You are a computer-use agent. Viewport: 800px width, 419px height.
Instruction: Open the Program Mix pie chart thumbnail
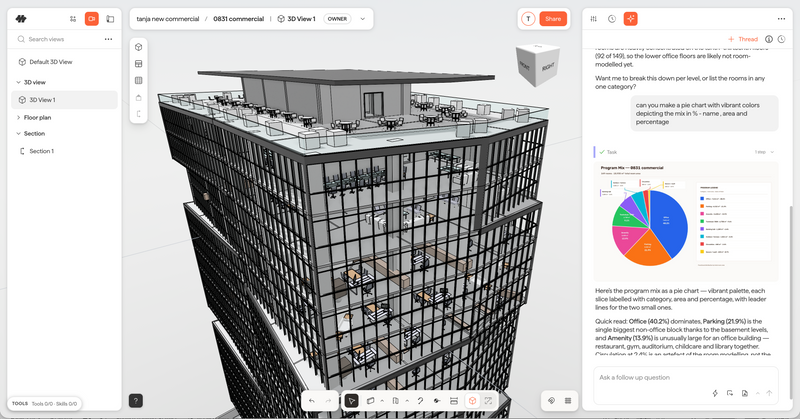tap(686, 221)
